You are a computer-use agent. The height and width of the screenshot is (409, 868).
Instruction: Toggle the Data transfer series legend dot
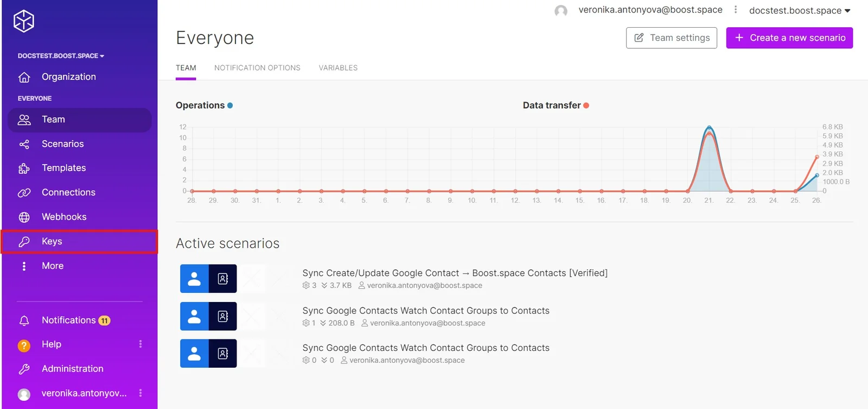[x=586, y=105]
